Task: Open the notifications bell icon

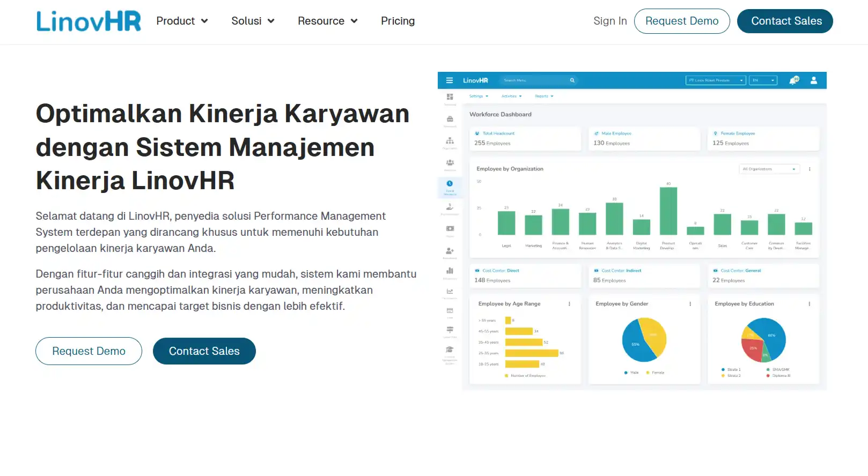Action: pyautogui.click(x=793, y=80)
